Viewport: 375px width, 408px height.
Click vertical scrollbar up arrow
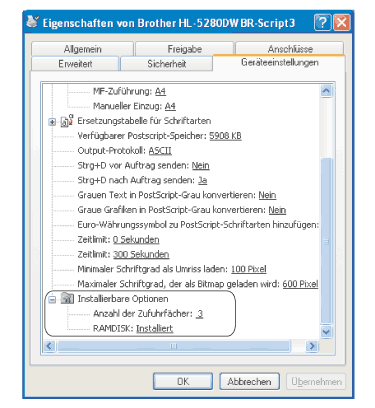pos(326,91)
